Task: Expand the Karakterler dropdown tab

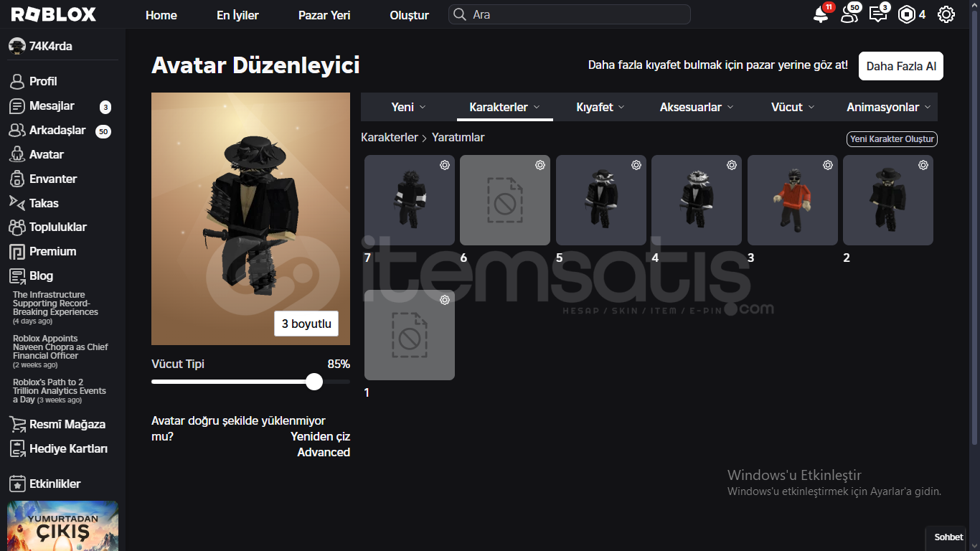Action: pos(504,107)
